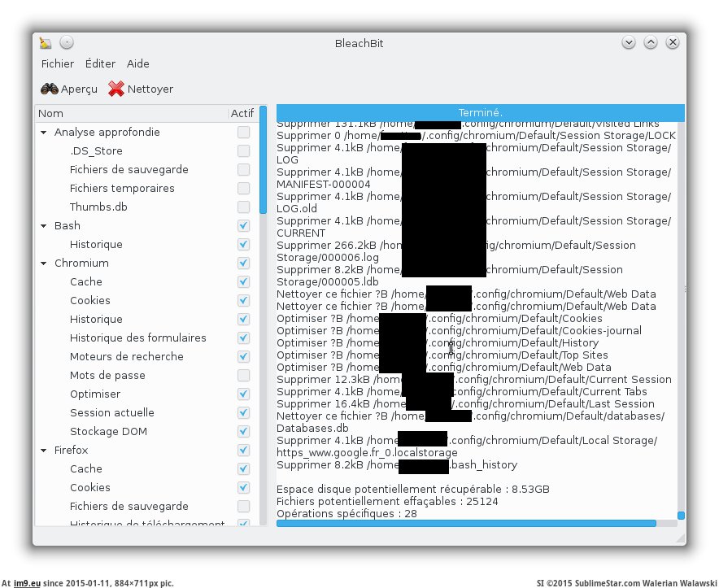Viewport: 719px width, 588px height.
Task: Open the Fichier menu
Action: 57,63
